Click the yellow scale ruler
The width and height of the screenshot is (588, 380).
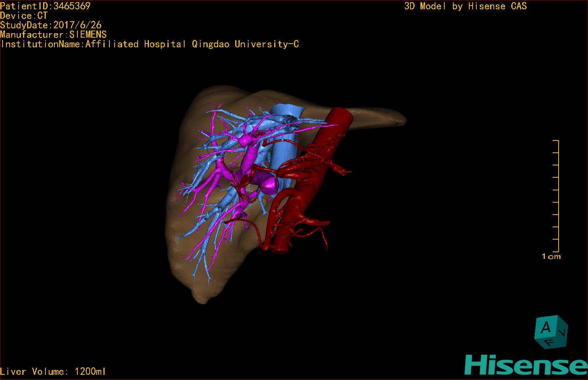[x=556, y=196]
